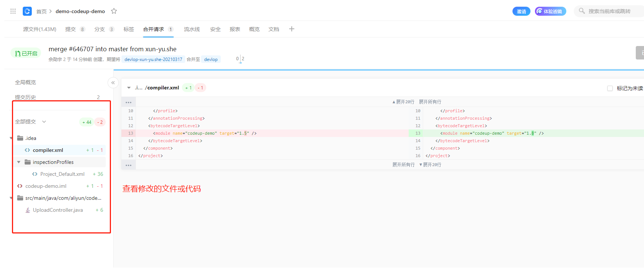
Task: Open the 流水线 pipeline tab
Action: (192, 29)
